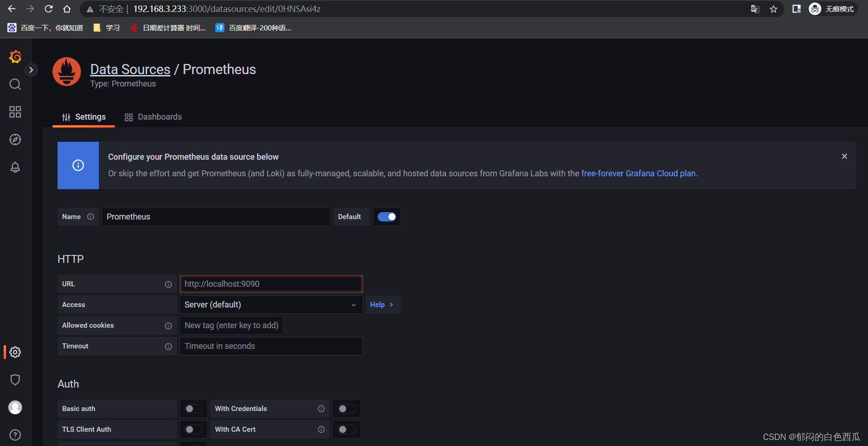Open the 百度翻译 bookmark
868x446 pixels.
[x=254, y=28]
